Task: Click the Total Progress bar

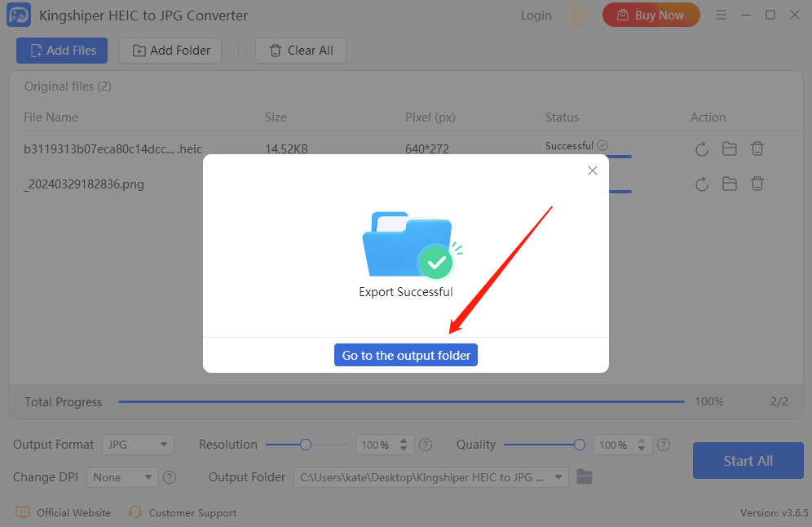Action: pyautogui.click(x=401, y=401)
